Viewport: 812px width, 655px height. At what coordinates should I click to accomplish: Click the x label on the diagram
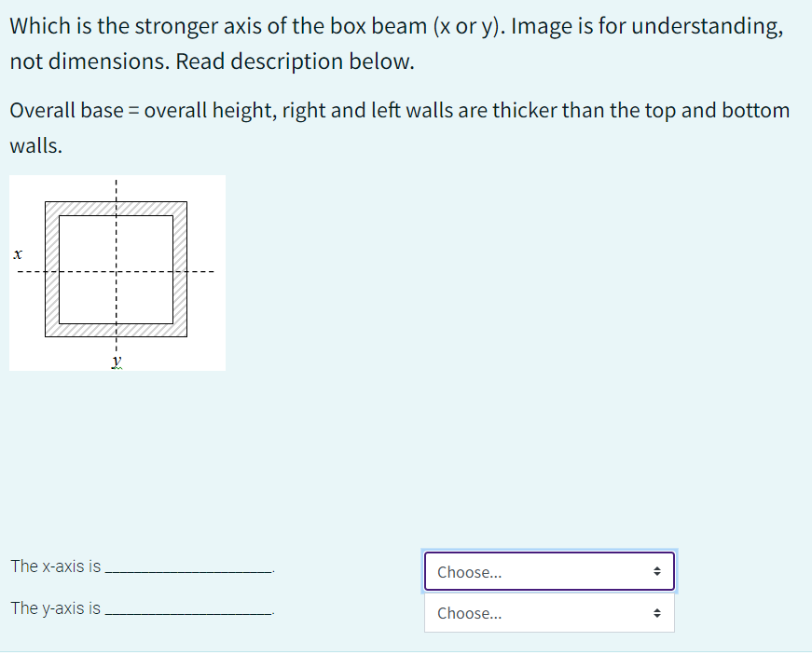(18, 252)
